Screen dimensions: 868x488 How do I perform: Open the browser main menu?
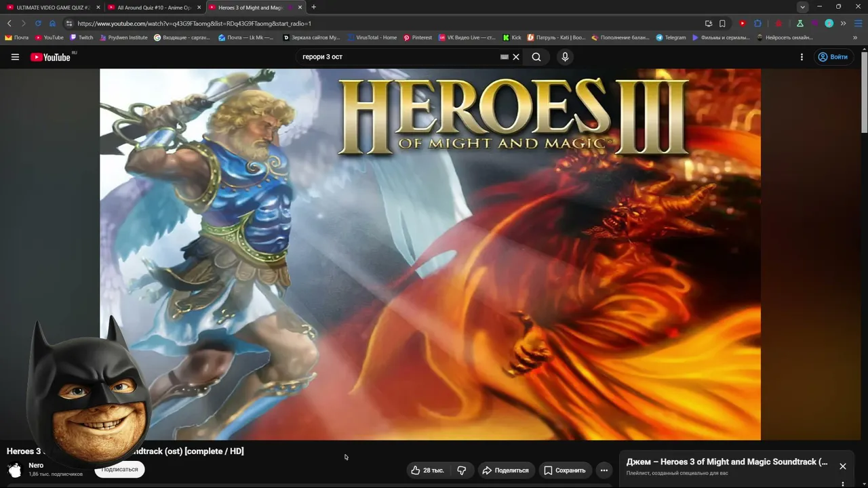click(858, 23)
